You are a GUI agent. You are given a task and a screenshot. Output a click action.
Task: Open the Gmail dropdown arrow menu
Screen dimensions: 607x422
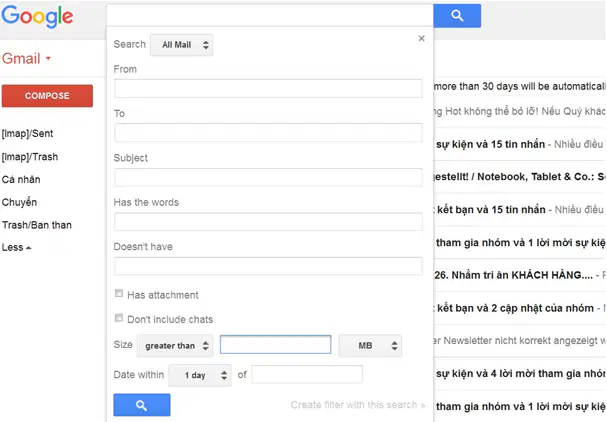(x=48, y=58)
